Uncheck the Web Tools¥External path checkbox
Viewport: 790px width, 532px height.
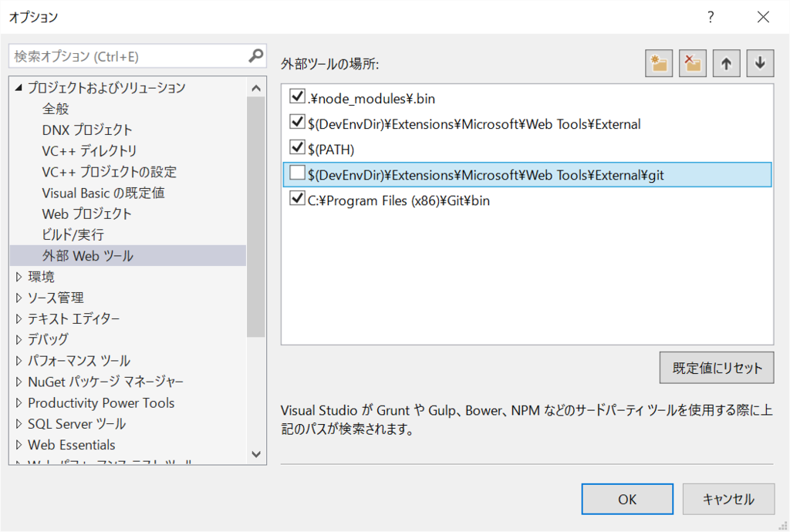click(297, 121)
